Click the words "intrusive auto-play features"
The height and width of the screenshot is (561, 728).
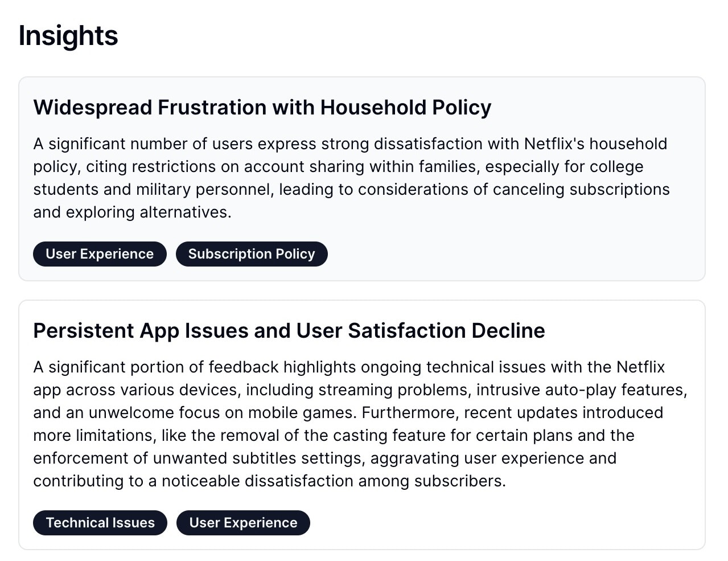click(582, 390)
